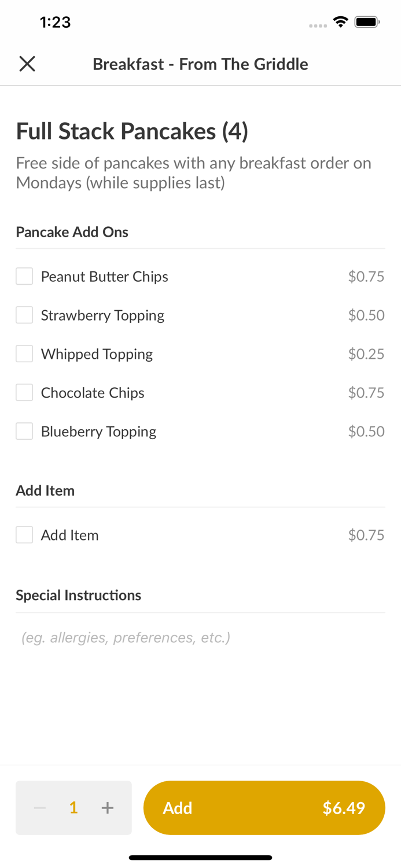Screen dimensions: 401x868
Task: Tap the Wi-Fi status icon
Action: 340,22
